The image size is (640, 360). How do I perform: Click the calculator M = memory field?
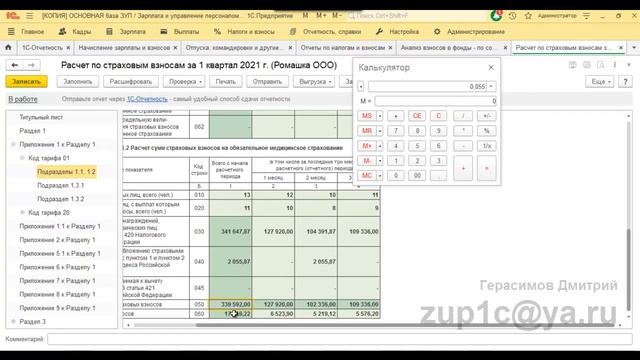pos(436,101)
